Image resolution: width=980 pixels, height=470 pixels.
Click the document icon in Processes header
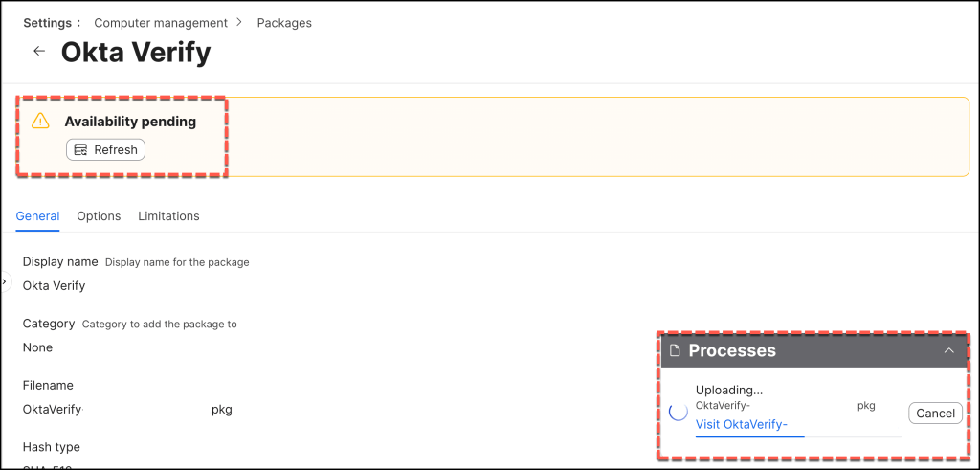click(675, 350)
